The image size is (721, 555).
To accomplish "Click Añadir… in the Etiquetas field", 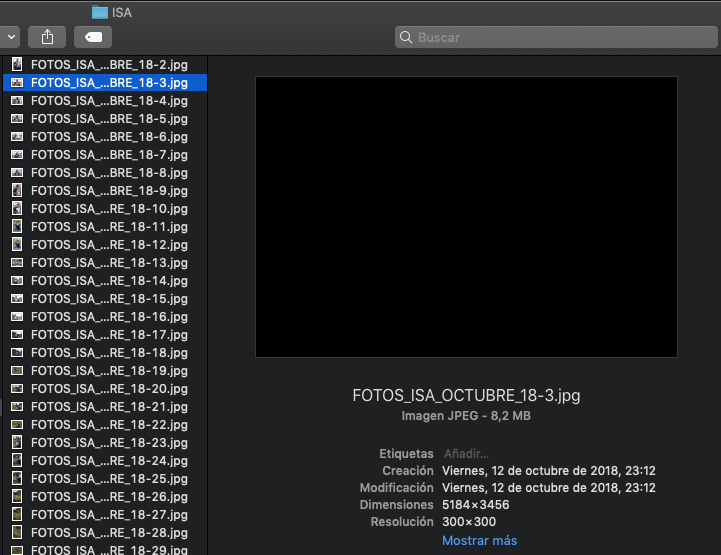I will tap(465, 454).
